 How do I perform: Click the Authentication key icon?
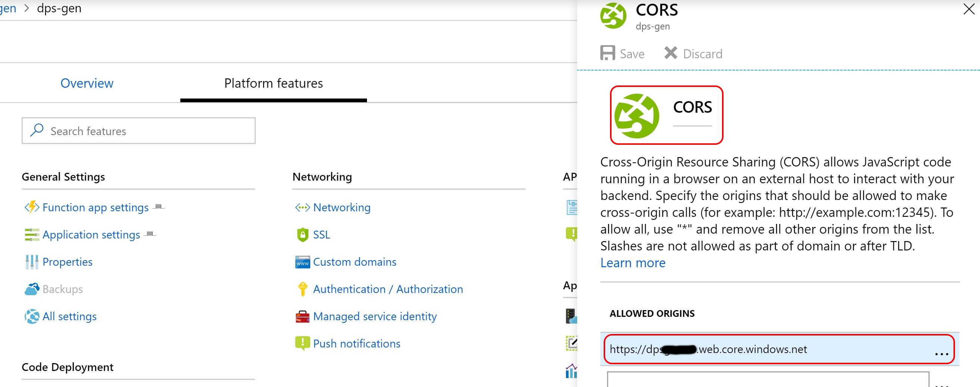tap(302, 289)
